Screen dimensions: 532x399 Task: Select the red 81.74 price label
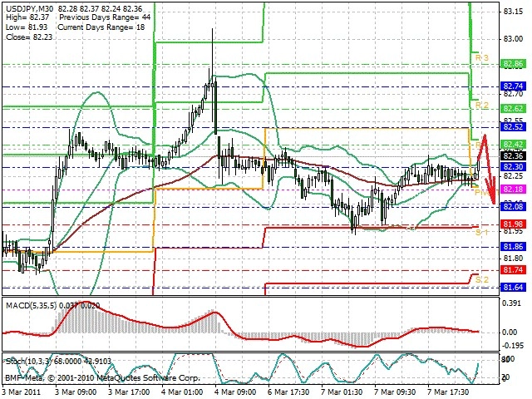[x=513, y=269]
